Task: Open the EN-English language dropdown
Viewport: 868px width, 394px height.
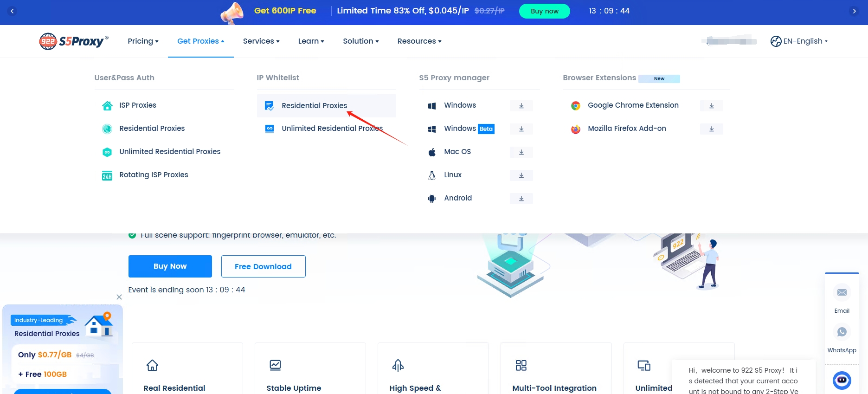Action: point(799,41)
